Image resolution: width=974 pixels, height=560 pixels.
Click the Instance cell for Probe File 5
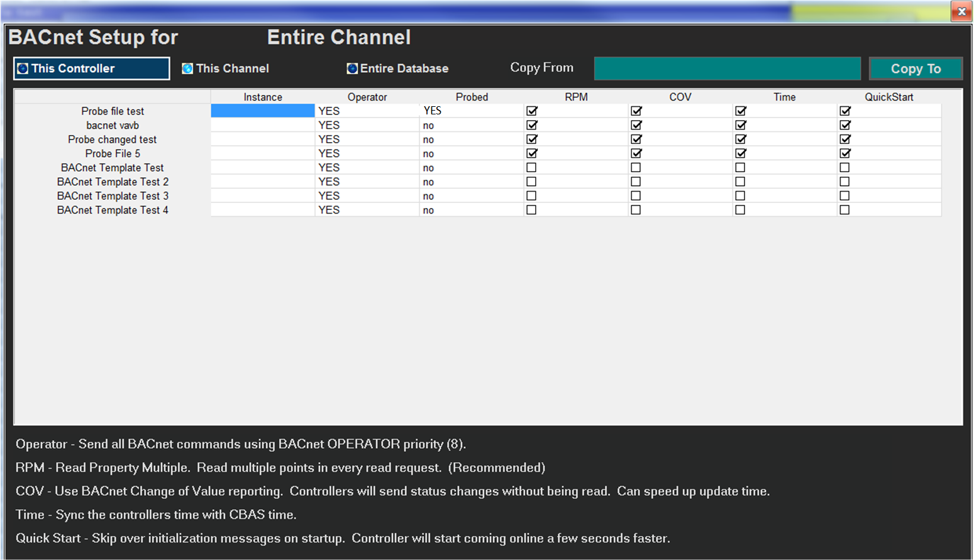[x=263, y=153]
